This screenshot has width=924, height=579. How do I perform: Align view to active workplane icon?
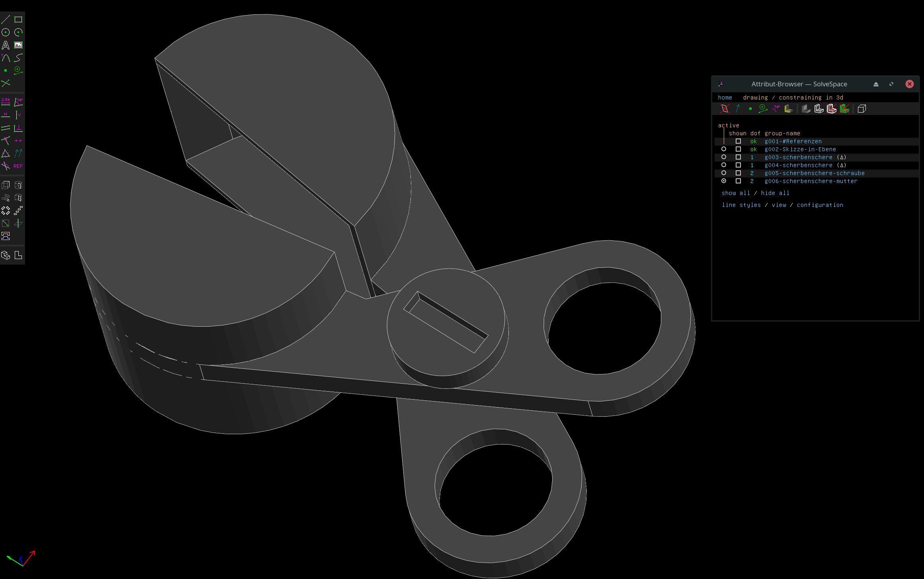(x=18, y=255)
